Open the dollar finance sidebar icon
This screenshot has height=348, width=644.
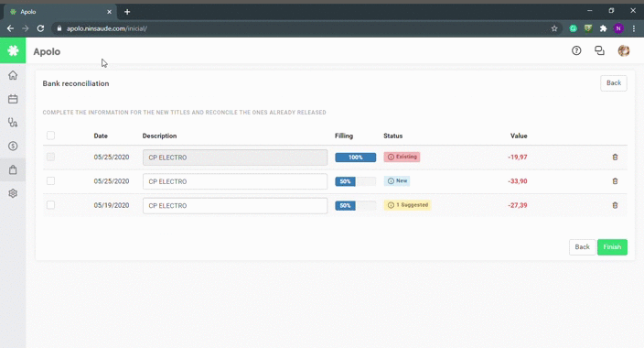click(x=13, y=146)
